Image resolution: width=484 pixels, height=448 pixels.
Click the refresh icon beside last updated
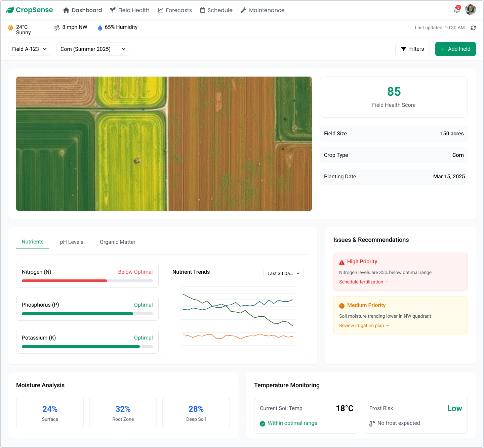point(473,28)
